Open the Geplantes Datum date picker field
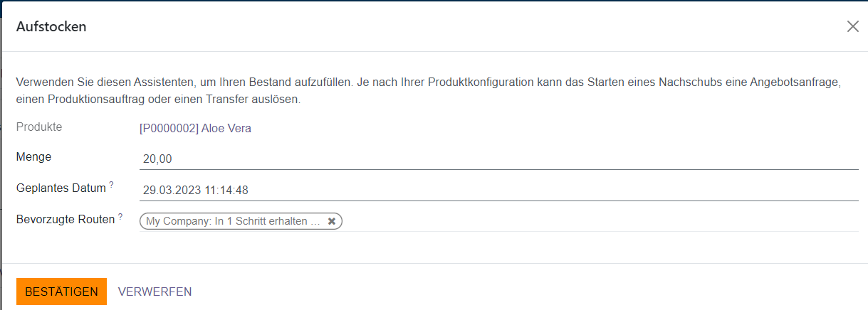This screenshot has width=868, height=310. [x=498, y=190]
